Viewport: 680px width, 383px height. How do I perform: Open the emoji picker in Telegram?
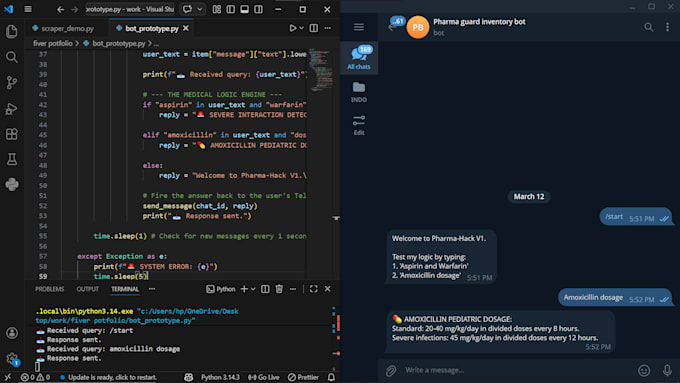(644, 370)
